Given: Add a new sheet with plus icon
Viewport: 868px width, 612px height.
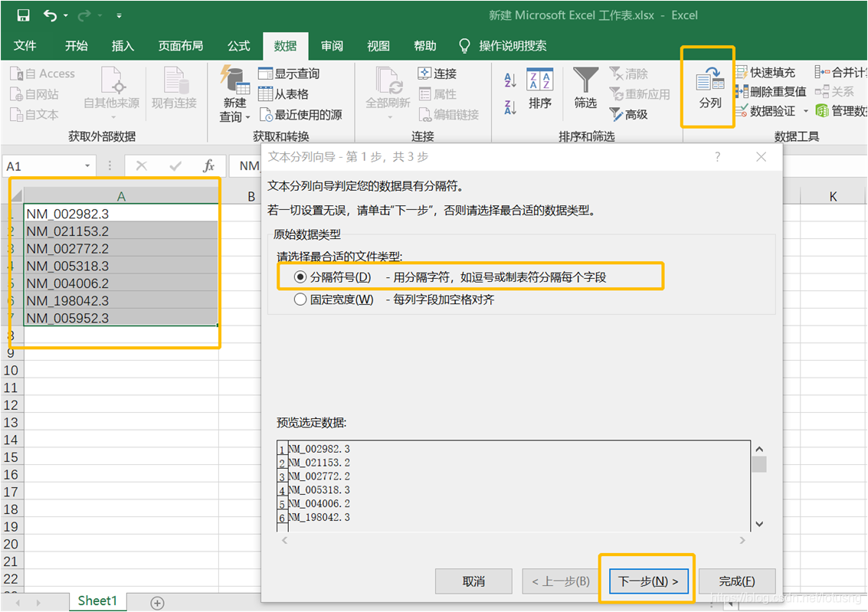Looking at the screenshot, I should tap(157, 603).
